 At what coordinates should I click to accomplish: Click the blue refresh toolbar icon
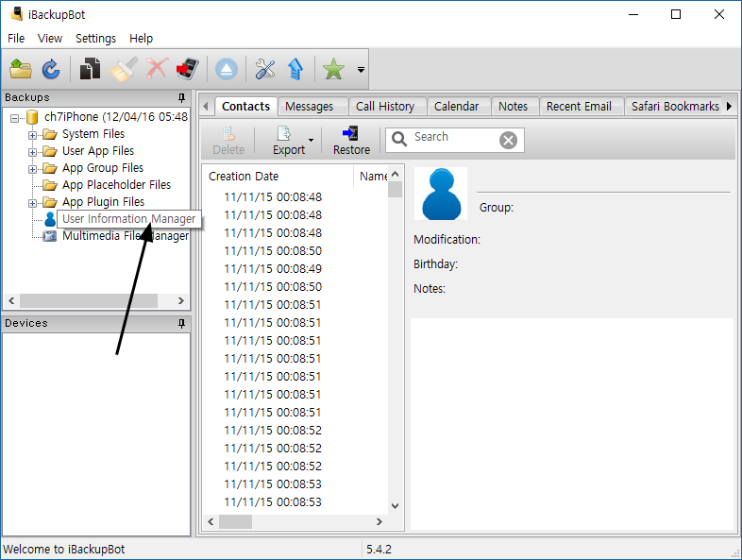(51, 69)
